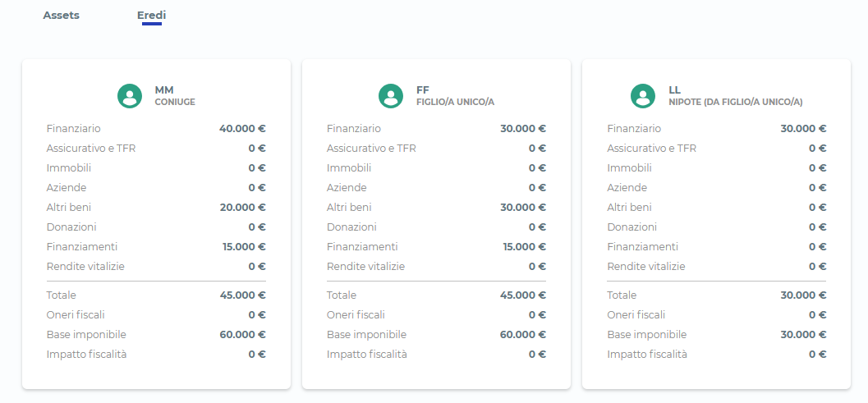Click LL's Totale value 30.000 €
The height and width of the screenshot is (403, 868).
[803, 295]
